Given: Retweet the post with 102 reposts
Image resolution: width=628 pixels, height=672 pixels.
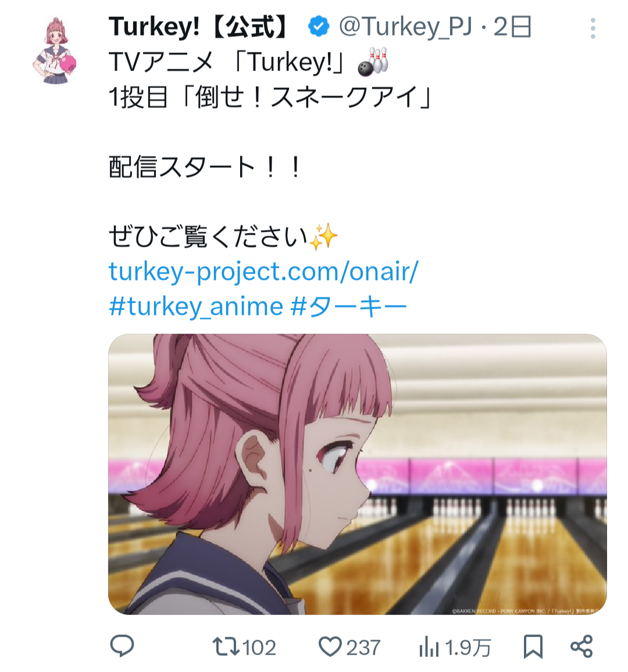Looking at the screenshot, I should coord(226,647).
